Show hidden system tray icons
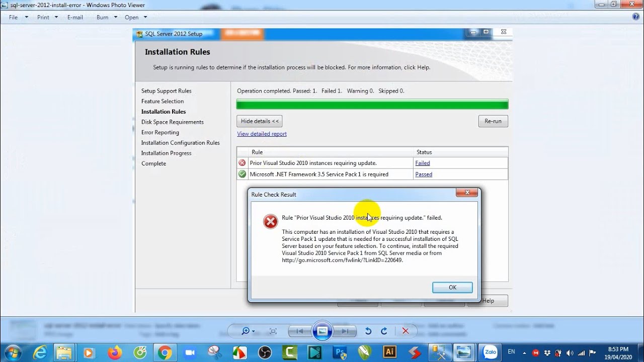The image size is (644, 362). click(524, 352)
